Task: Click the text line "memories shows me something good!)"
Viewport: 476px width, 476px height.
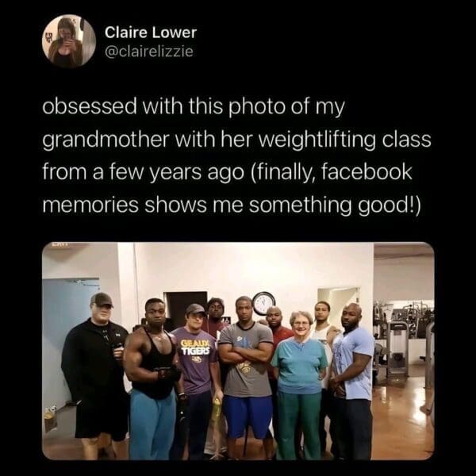Action: tap(232, 205)
